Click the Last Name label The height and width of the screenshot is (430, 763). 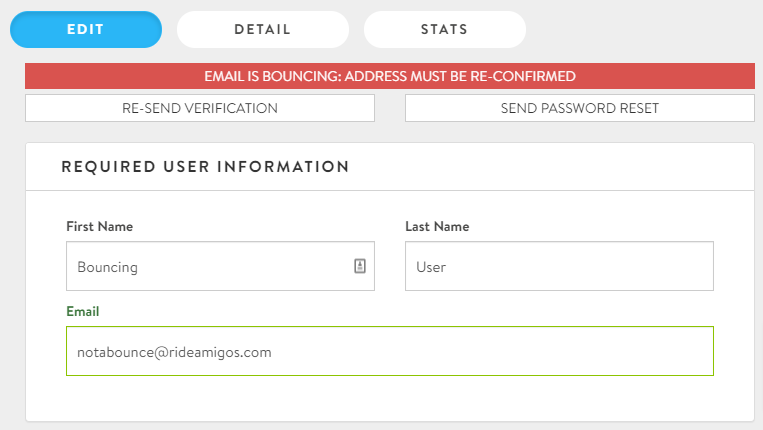point(437,227)
